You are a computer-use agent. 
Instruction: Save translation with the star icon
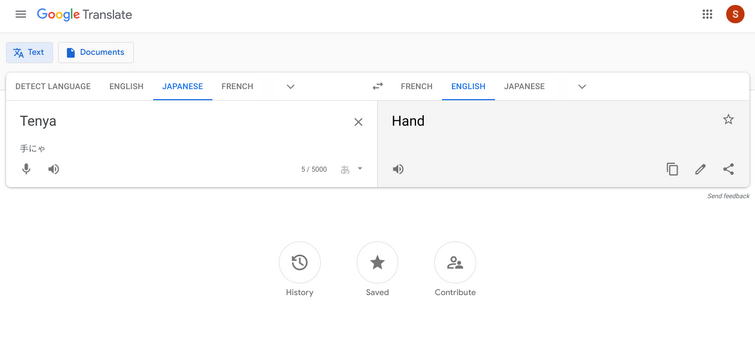pos(729,119)
